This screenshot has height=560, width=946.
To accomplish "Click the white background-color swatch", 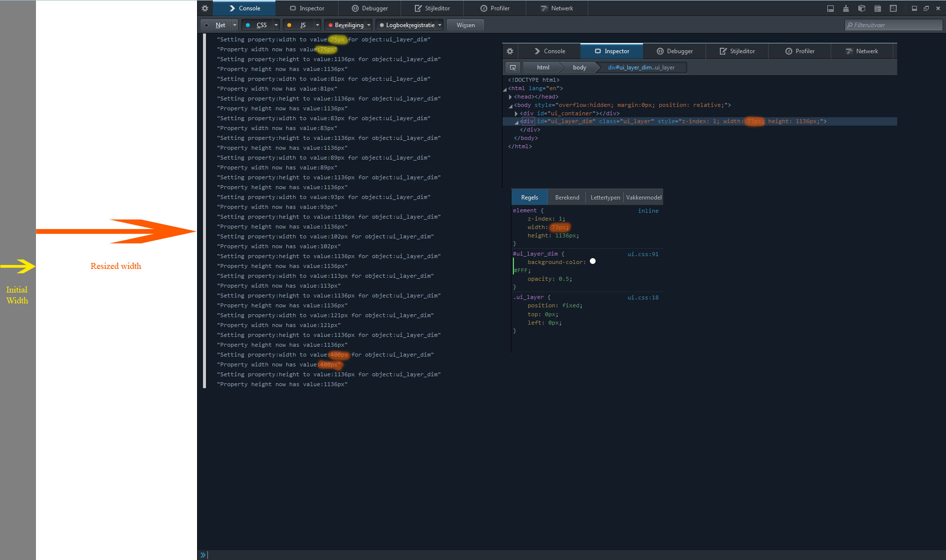I will pyautogui.click(x=593, y=262).
